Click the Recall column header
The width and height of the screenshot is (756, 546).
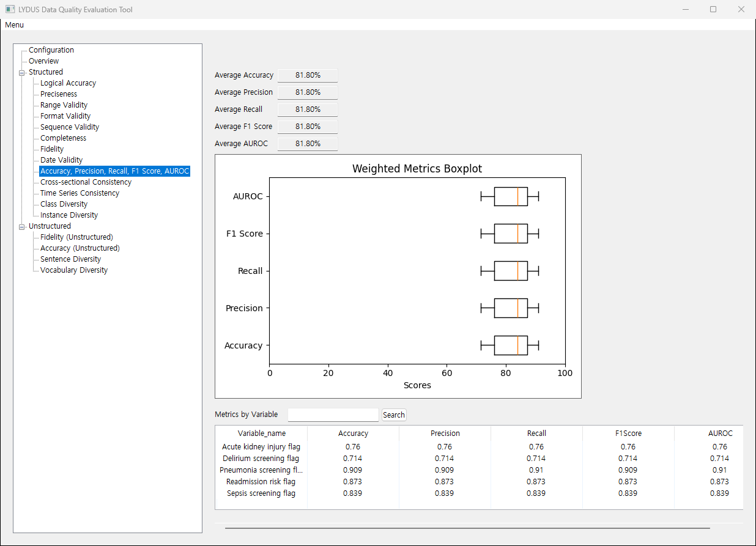(x=536, y=433)
